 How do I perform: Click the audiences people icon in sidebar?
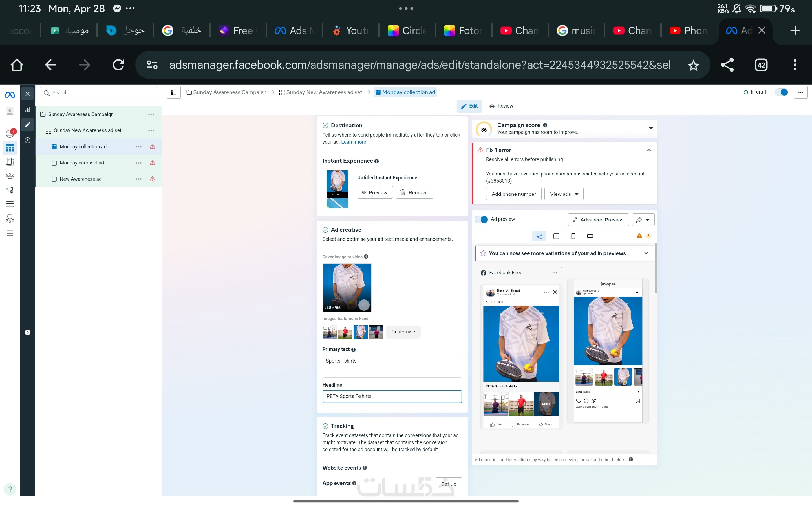click(x=10, y=176)
